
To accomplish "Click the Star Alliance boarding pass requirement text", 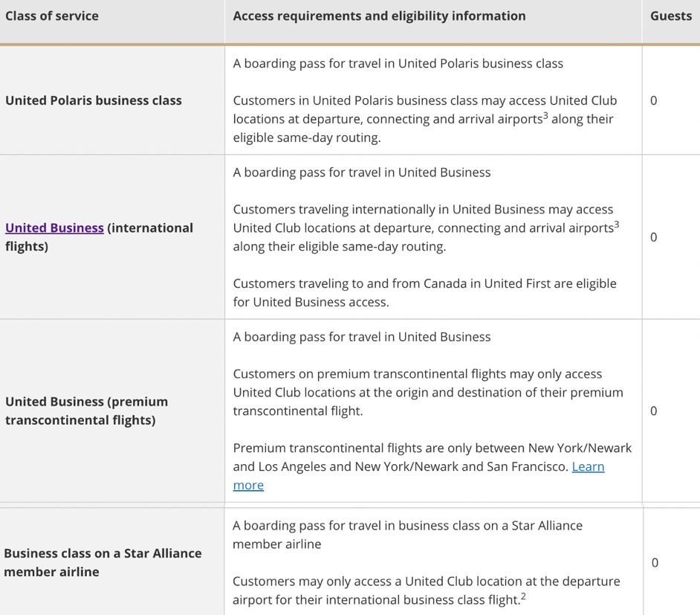I will pos(407,535).
